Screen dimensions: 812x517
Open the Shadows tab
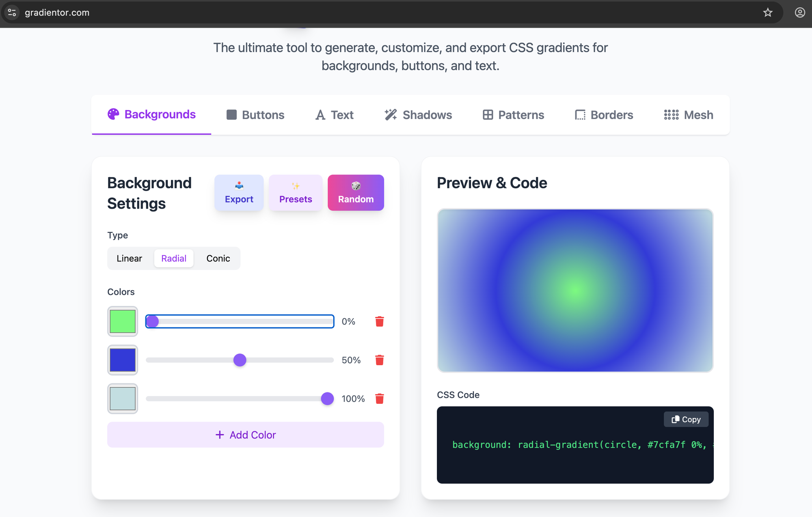pos(418,115)
